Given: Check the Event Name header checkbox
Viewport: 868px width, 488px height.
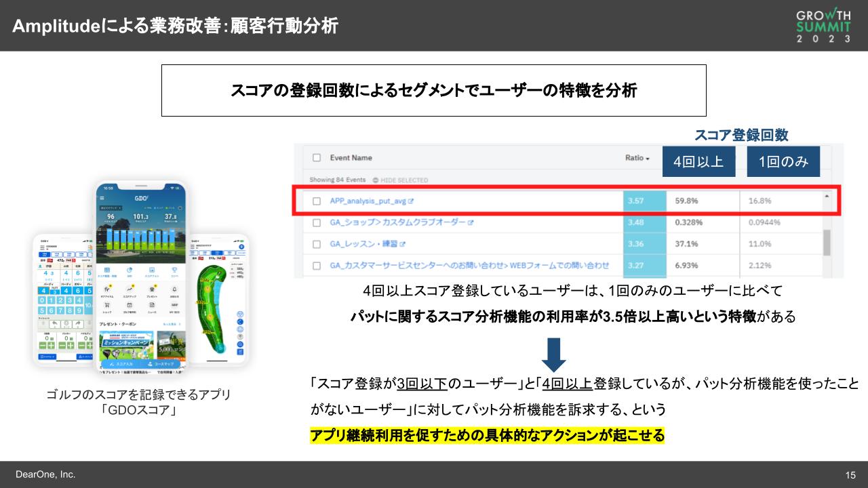Looking at the screenshot, I should click(316, 158).
